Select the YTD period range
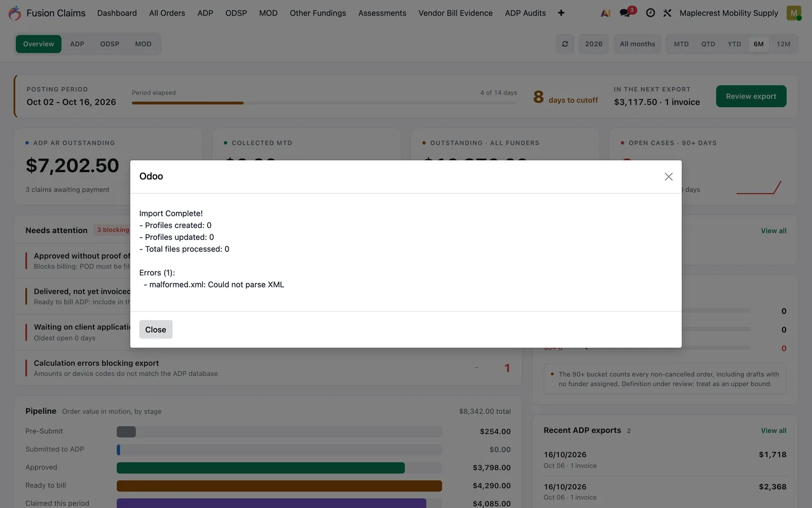 tap(734, 44)
